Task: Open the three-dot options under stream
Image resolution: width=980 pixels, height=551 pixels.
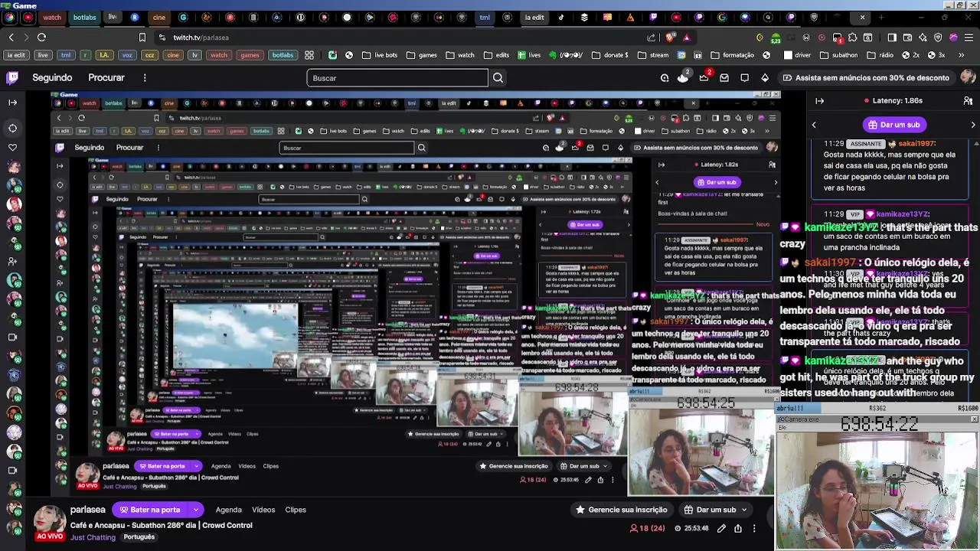Action: click(x=754, y=528)
